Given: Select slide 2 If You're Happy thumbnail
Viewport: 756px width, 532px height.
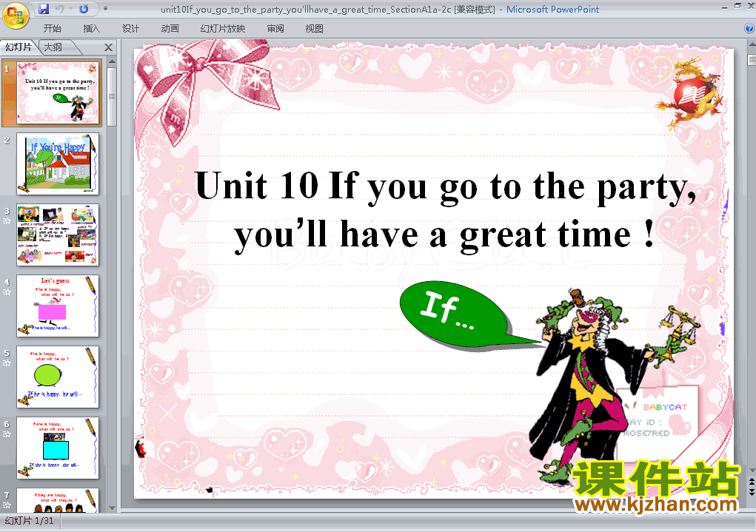Looking at the screenshot, I should 58,164.
